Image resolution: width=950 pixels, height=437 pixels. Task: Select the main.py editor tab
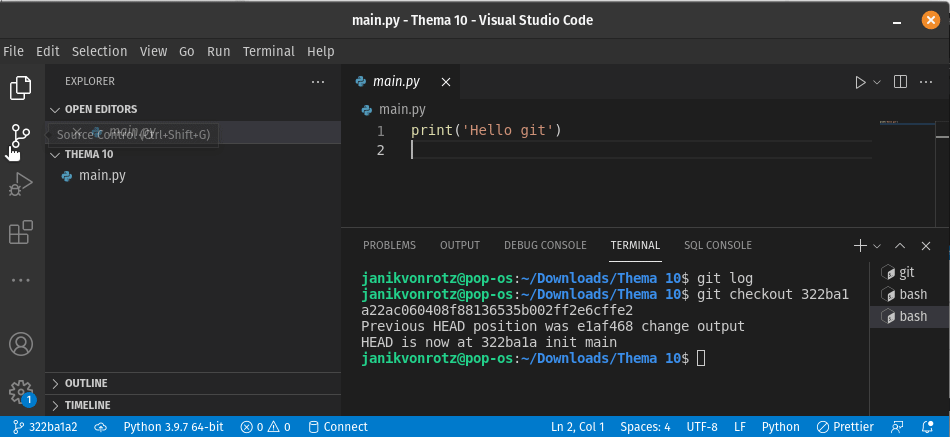400,82
